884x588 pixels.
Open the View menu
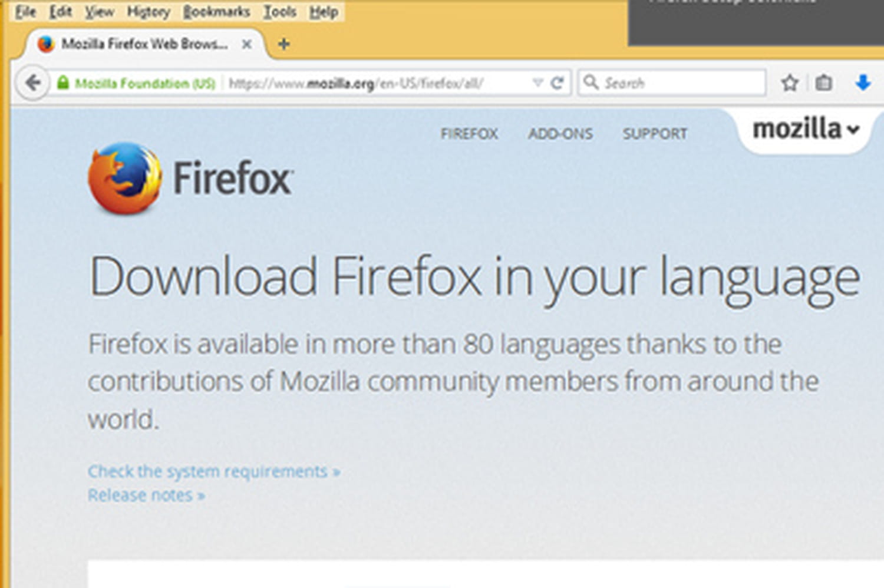tap(99, 11)
